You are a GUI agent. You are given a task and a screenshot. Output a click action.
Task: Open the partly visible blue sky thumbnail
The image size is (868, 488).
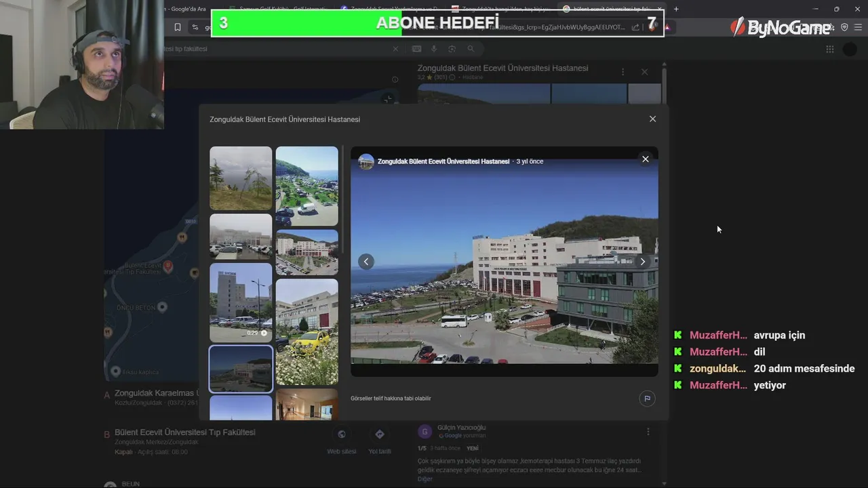coord(241,408)
